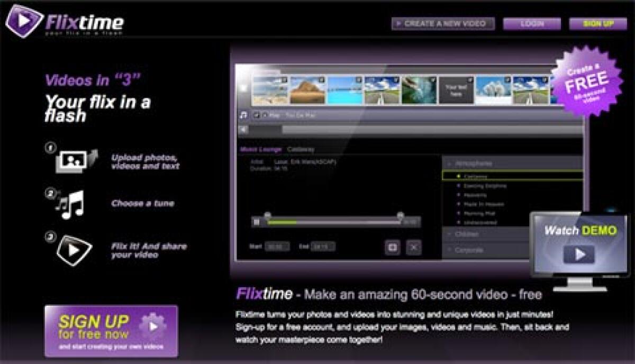Collapse the Atmosphere music category
Image resolution: width=635 pixels, height=364 pixels.
512,163
